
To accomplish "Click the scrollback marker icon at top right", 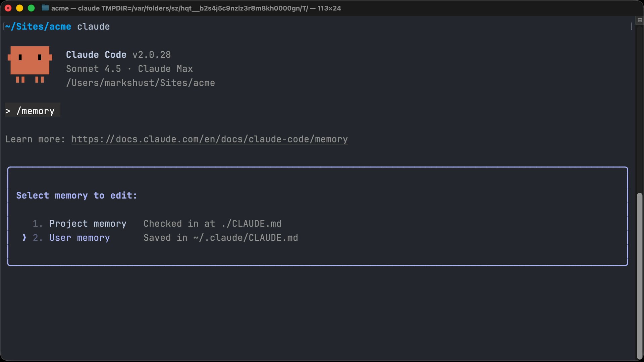I will (x=640, y=20).
